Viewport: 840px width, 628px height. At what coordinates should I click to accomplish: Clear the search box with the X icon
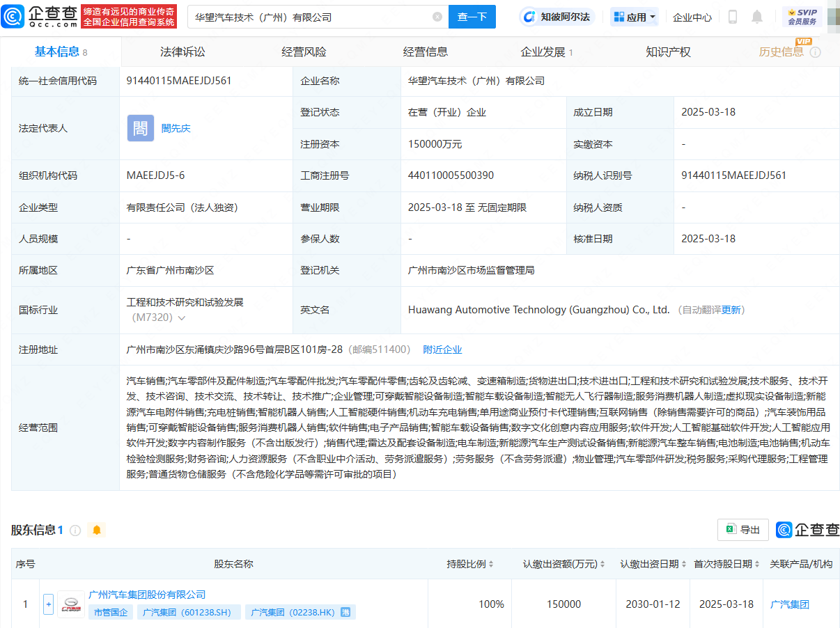437,17
